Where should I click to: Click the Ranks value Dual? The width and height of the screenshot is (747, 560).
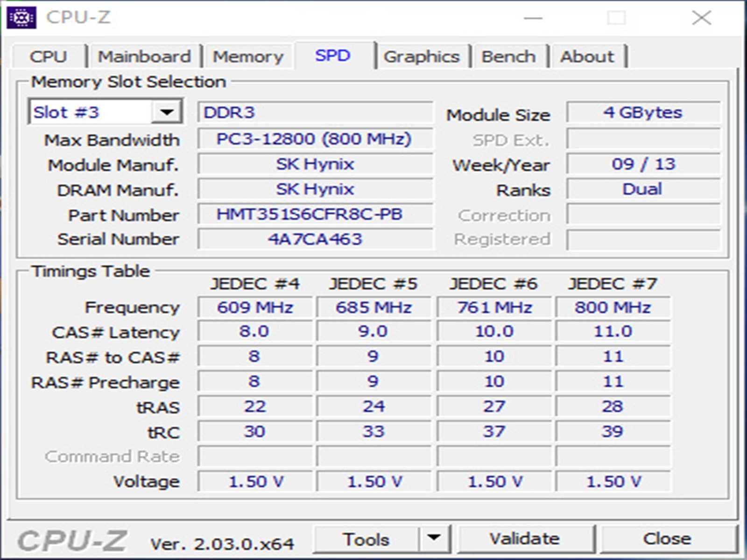(643, 189)
